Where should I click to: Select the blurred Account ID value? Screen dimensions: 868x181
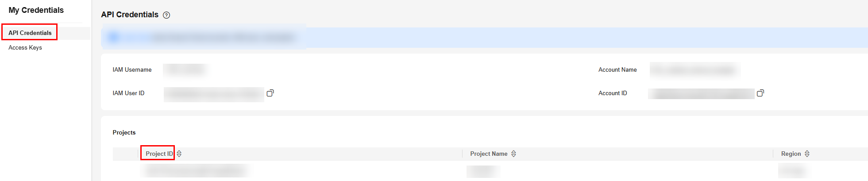click(x=701, y=93)
